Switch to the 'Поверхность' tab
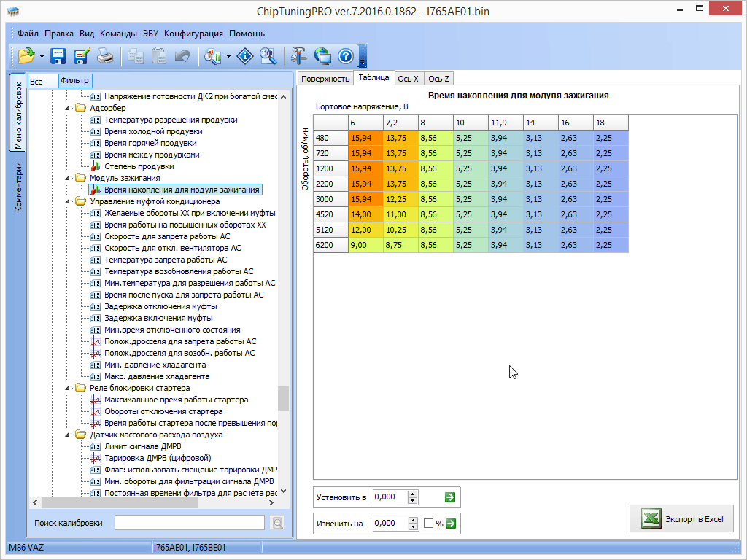Image resolution: width=747 pixels, height=560 pixels. click(x=325, y=79)
